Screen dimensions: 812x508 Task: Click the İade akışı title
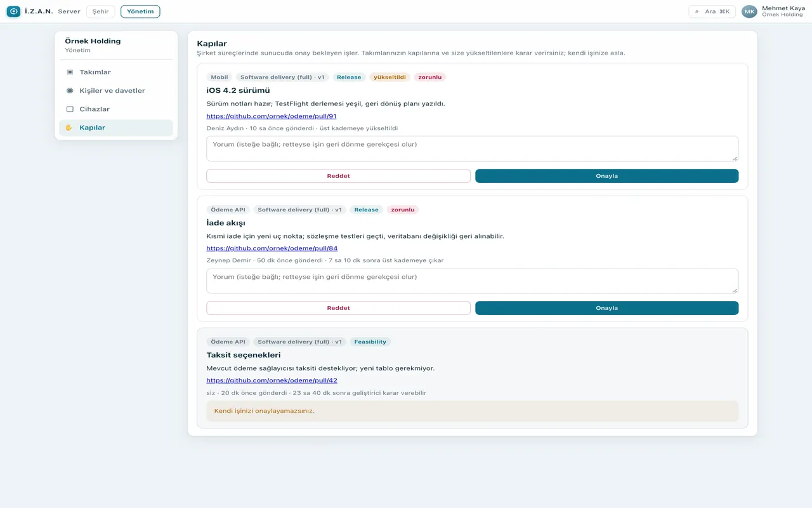226,223
